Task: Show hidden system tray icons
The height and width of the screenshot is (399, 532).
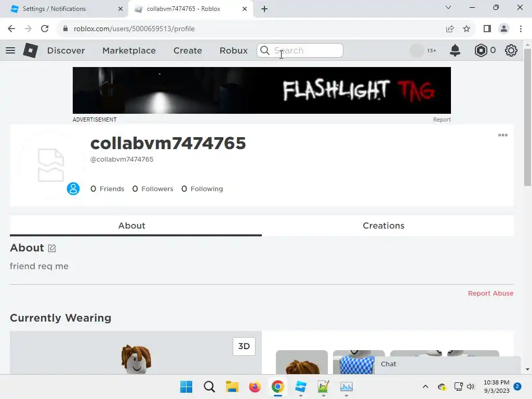Action: click(x=425, y=387)
